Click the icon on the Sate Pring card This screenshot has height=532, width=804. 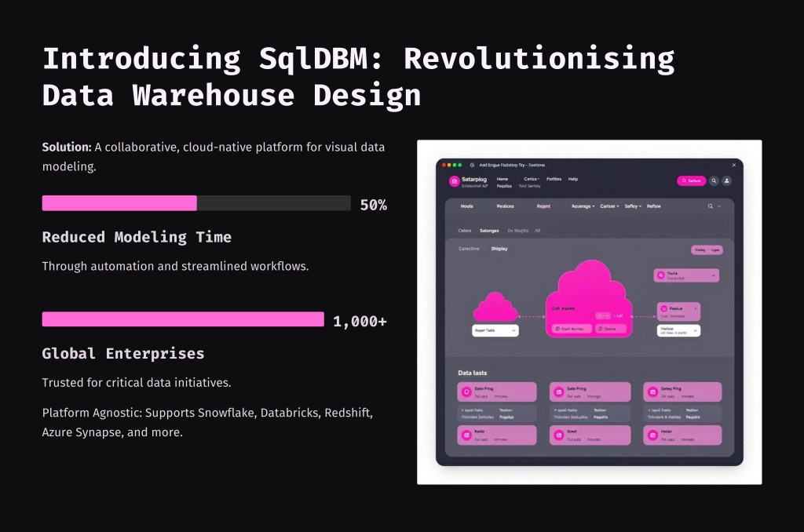point(559,392)
